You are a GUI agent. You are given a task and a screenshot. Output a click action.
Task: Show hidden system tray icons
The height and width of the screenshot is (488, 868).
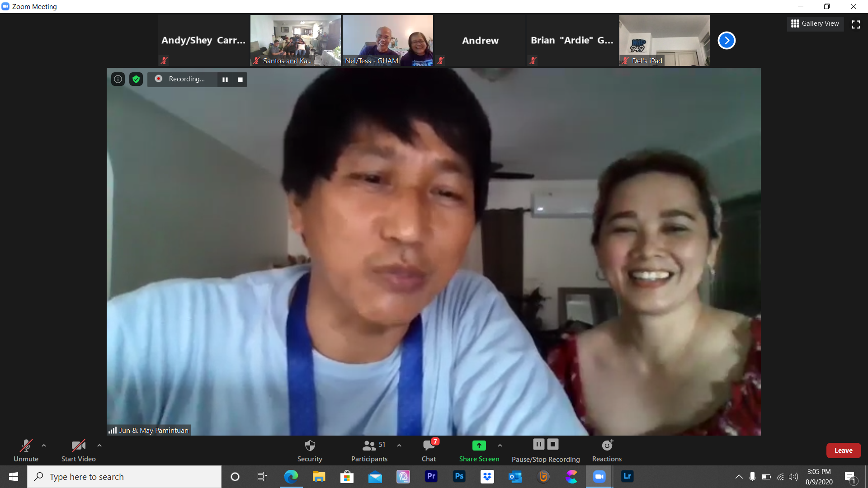[x=739, y=477]
